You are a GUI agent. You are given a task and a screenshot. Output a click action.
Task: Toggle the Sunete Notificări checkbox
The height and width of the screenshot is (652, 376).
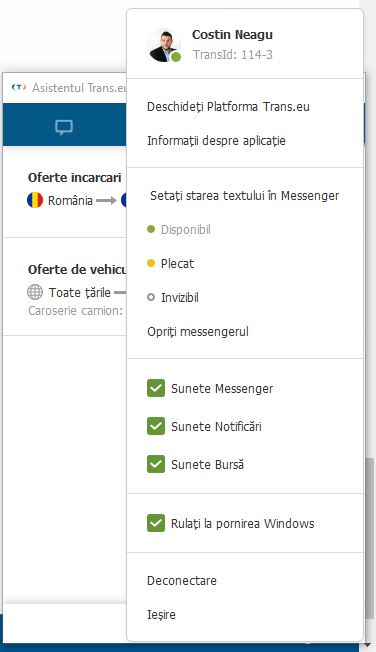156,426
